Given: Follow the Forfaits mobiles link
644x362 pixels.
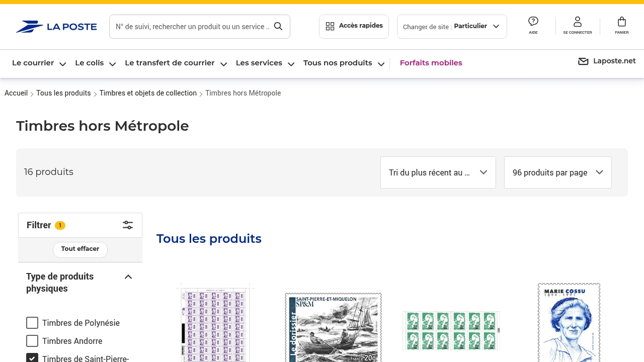Looking at the screenshot, I should click(x=431, y=63).
